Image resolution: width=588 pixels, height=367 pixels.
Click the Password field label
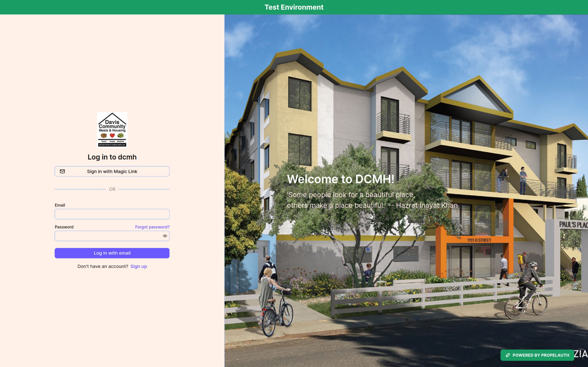[64, 227]
